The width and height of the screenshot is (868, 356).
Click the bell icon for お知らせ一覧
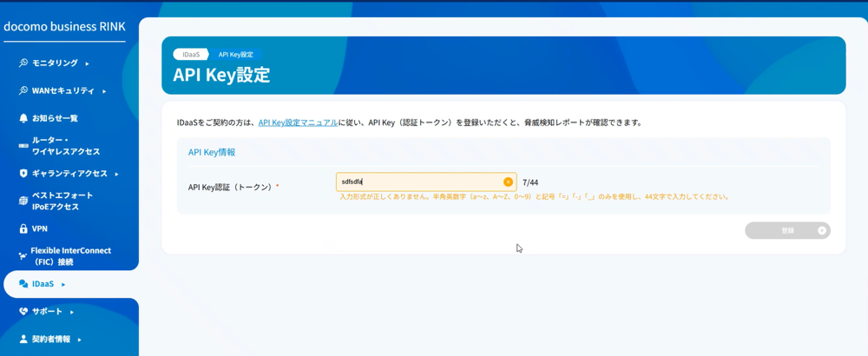[x=23, y=118]
